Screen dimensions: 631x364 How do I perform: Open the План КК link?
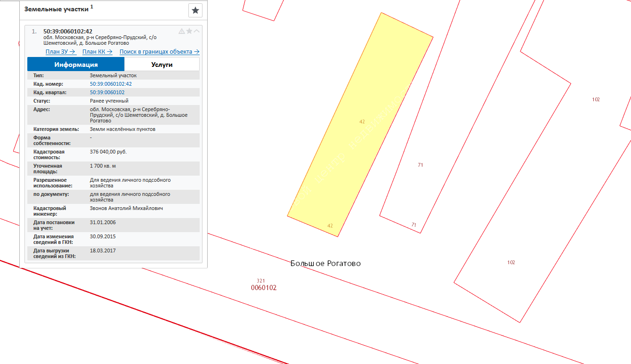click(x=97, y=52)
